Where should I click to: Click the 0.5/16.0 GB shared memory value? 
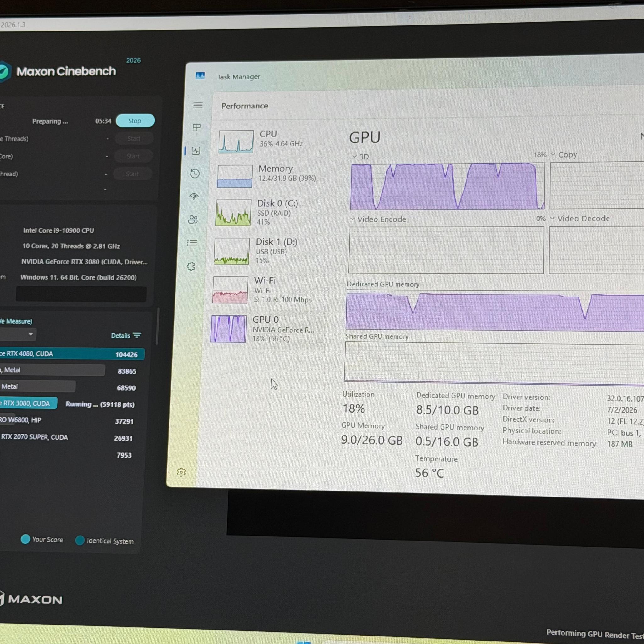pyautogui.click(x=447, y=442)
